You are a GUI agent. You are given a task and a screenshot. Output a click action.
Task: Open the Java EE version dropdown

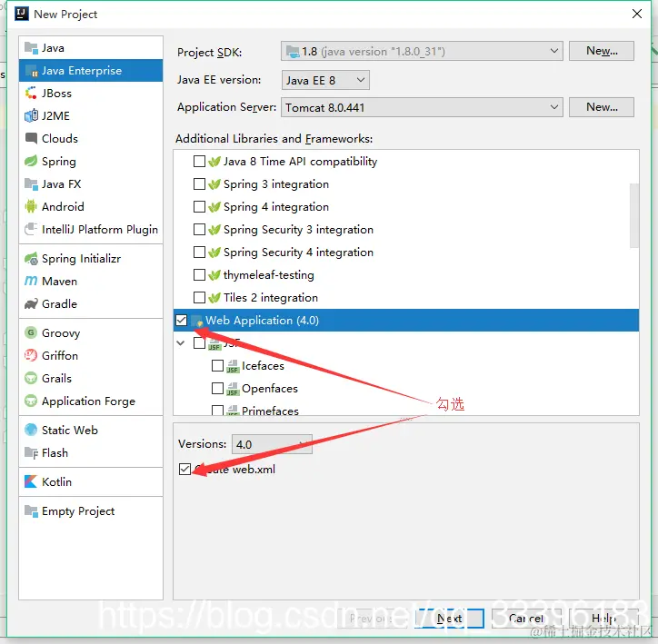click(325, 80)
